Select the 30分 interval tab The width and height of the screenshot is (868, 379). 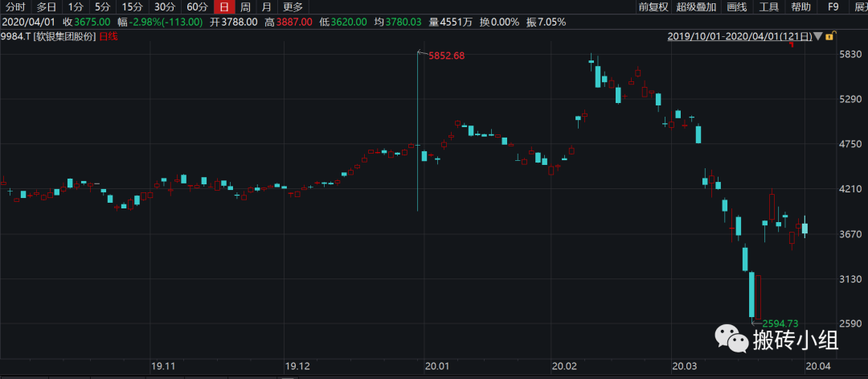(165, 7)
